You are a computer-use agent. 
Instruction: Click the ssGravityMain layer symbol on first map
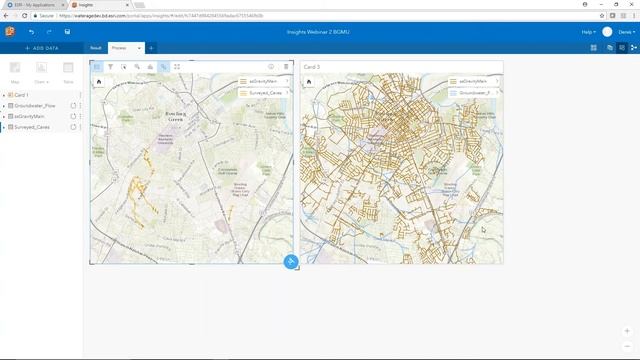(243, 81)
